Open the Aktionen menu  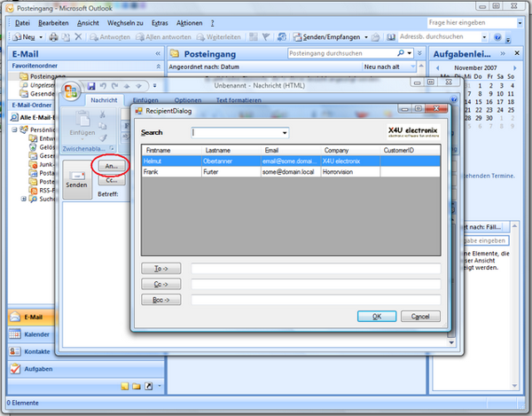click(190, 23)
